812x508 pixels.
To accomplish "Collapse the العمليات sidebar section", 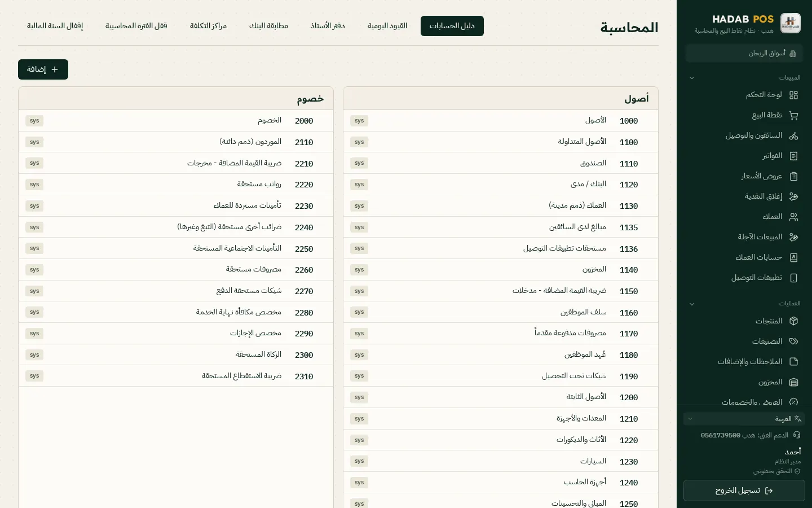I will coord(692,304).
